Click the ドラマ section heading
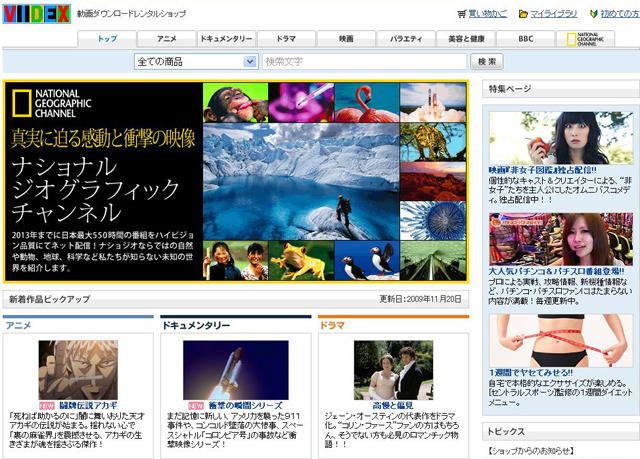 [x=332, y=325]
